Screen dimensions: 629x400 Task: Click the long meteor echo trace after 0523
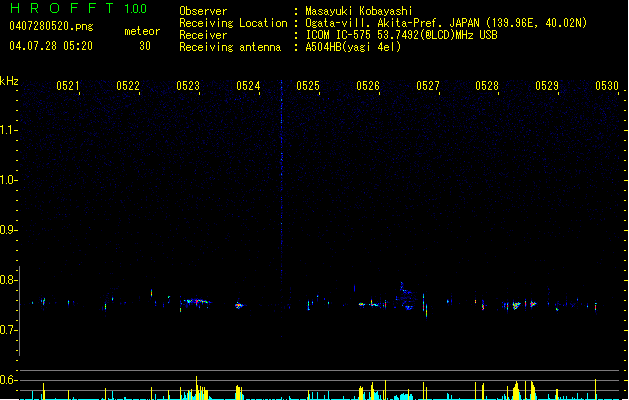coord(196,302)
